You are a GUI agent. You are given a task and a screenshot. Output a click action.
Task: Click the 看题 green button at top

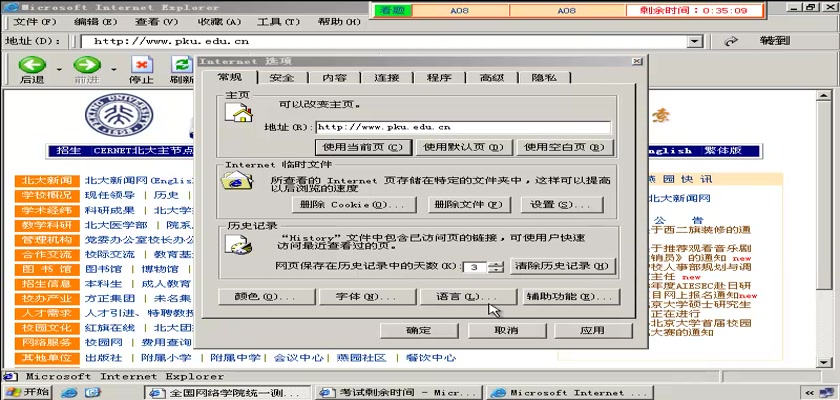pos(393,11)
